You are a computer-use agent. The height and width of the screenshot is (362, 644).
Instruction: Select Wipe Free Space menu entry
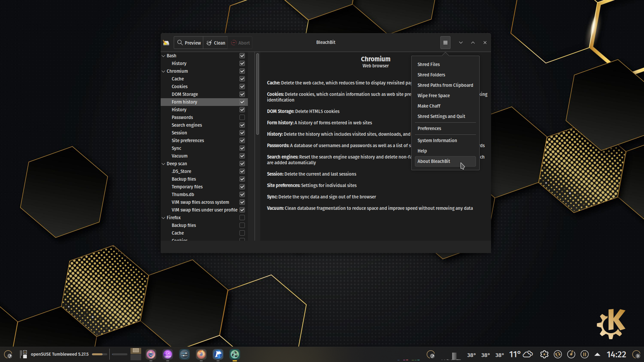(x=445, y=96)
